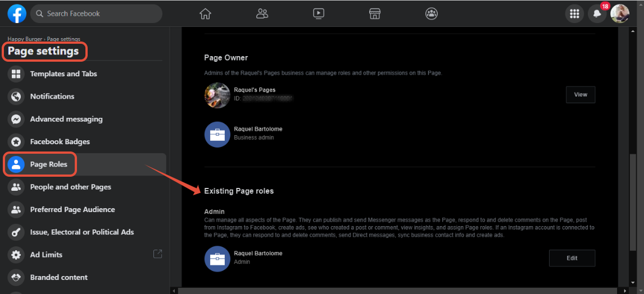Click the Edit button for Admin role
The image size is (644, 294).
click(572, 258)
